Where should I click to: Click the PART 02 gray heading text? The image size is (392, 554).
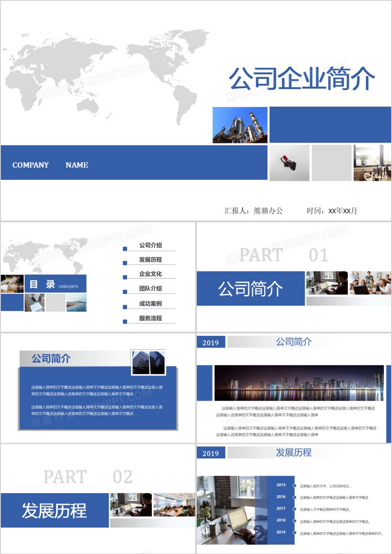click(x=88, y=477)
